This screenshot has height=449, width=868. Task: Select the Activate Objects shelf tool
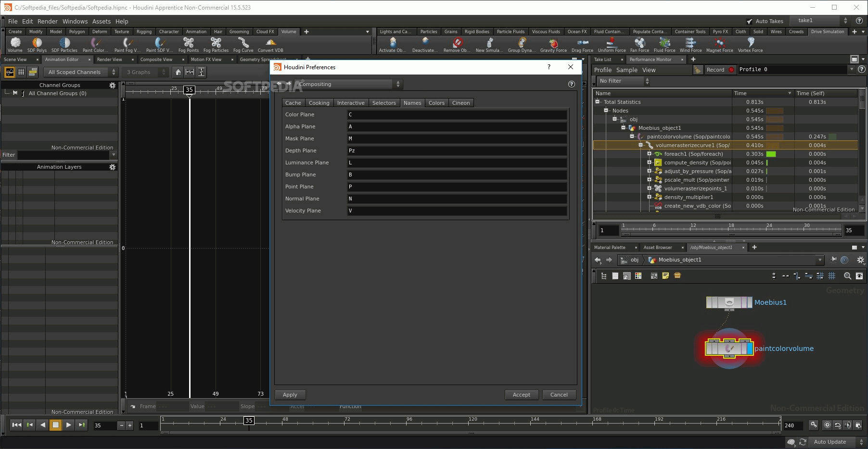pyautogui.click(x=393, y=45)
